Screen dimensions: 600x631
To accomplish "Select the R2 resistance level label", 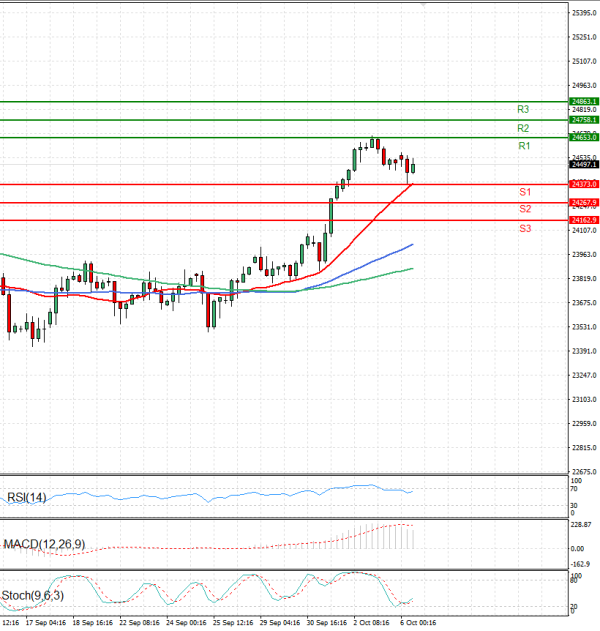I will tap(524, 129).
